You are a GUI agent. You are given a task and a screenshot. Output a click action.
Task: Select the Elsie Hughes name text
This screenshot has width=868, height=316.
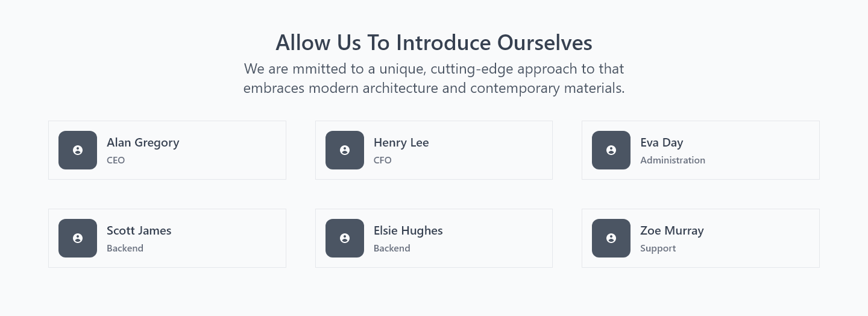[x=408, y=231]
